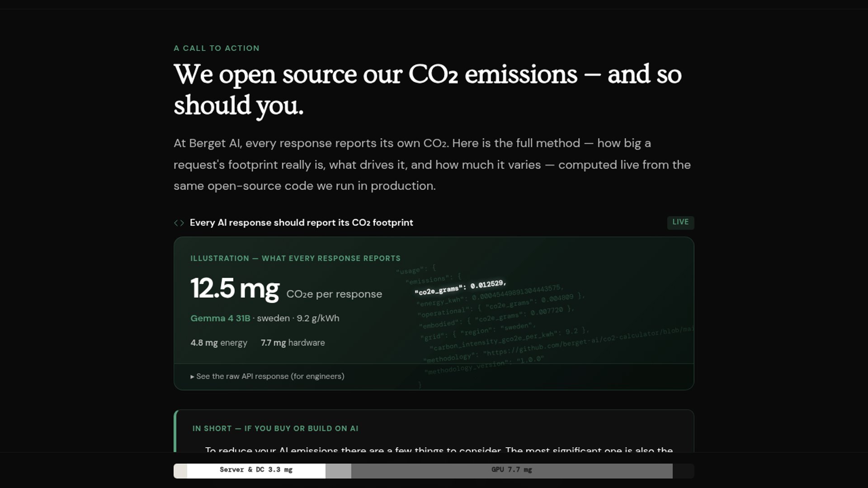This screenshot has width=868, height=488.
Task: Select the 'Server & DC 3.3 mg' bar segment
Action: (256, 470)
